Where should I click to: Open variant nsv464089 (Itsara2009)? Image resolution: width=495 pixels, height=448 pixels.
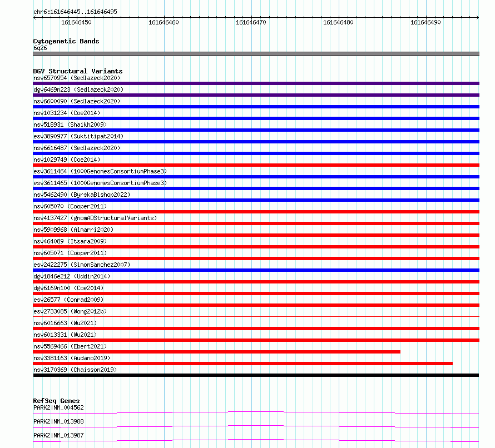[x=70, y=241]
